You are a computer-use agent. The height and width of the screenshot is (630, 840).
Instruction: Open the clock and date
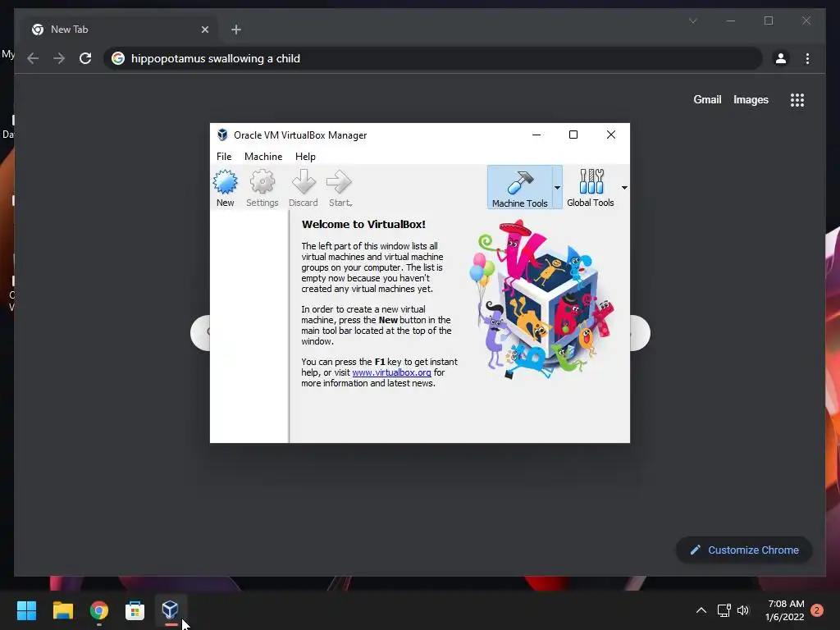785,610
